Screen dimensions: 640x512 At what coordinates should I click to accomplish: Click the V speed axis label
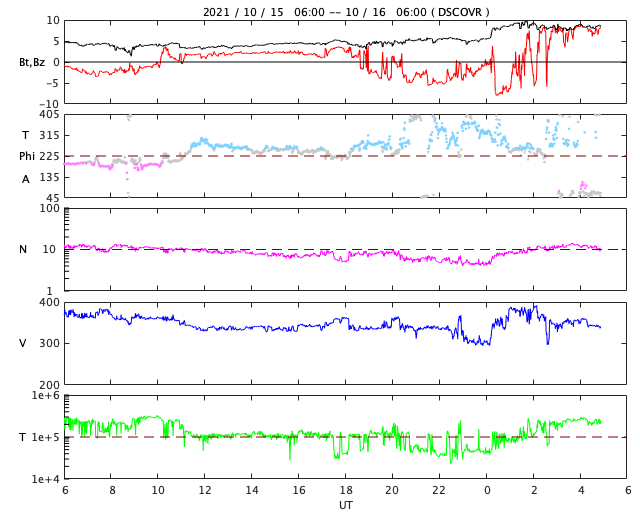click(23, 343)
